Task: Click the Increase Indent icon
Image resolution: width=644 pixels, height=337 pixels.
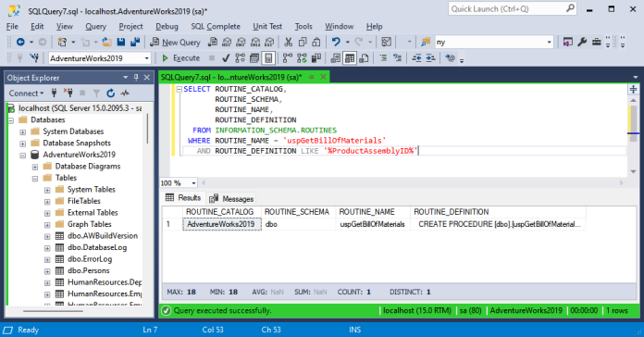Action: (430, 58)
